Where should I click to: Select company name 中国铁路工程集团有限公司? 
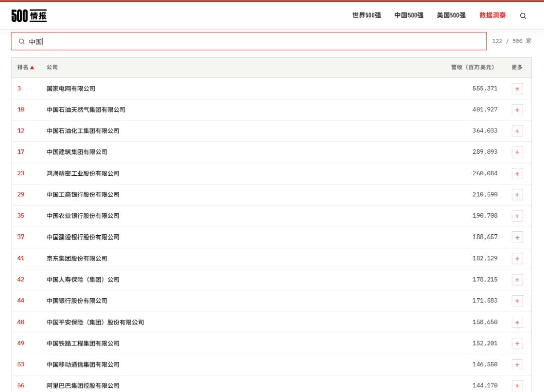click(83, 344)
